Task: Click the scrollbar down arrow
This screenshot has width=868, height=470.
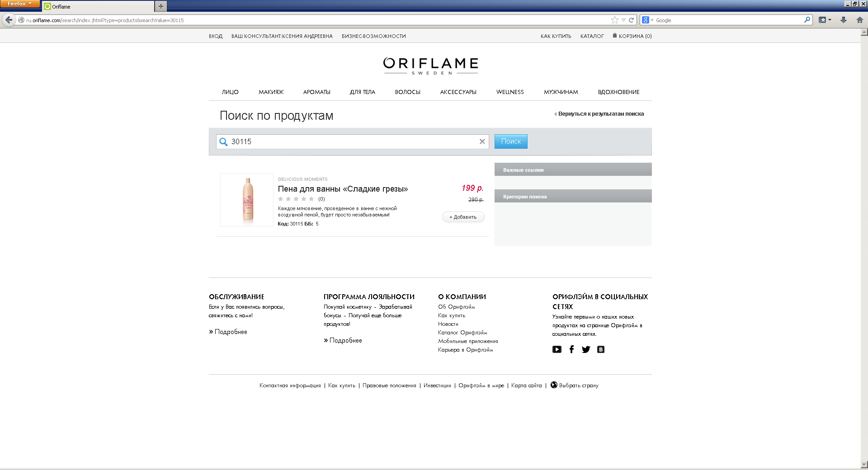Action: tap(864, 464)
